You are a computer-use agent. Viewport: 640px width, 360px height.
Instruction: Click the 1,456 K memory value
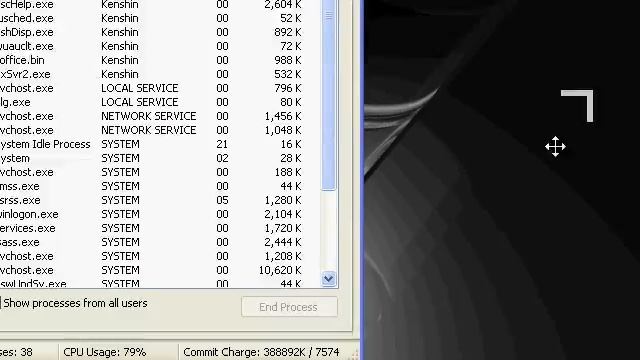(x=283, y=116)
